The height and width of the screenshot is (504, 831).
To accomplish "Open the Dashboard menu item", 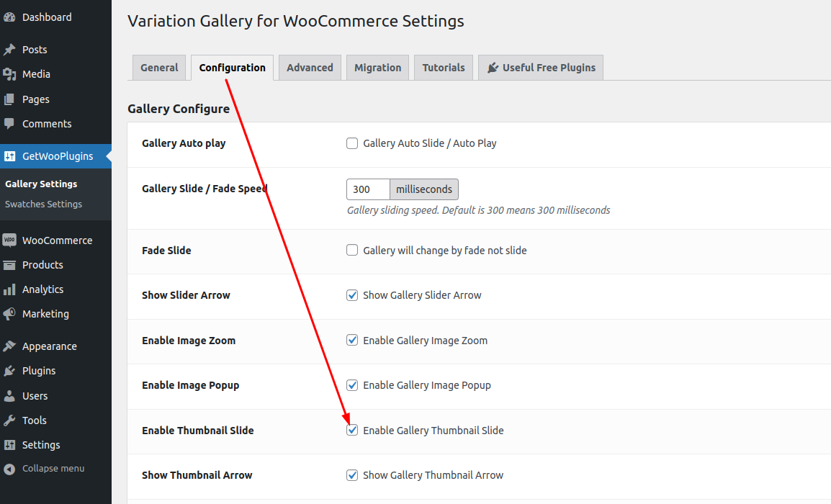I will coord(55,17).
